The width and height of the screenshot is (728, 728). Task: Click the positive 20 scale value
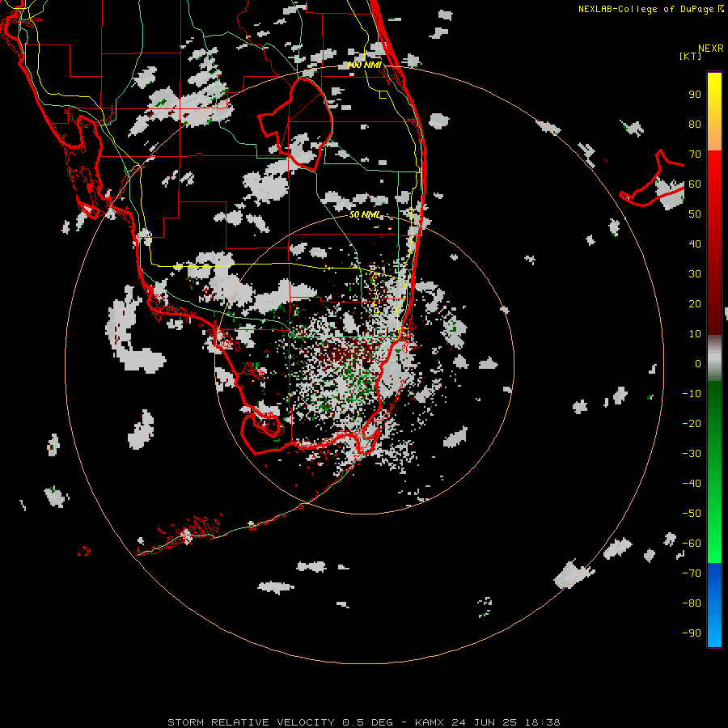pos(695,303)
